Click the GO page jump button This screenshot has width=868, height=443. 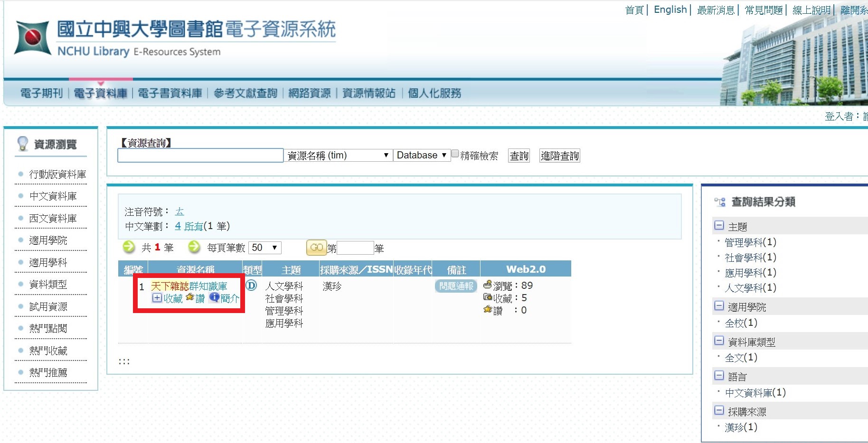click(316, 248)
